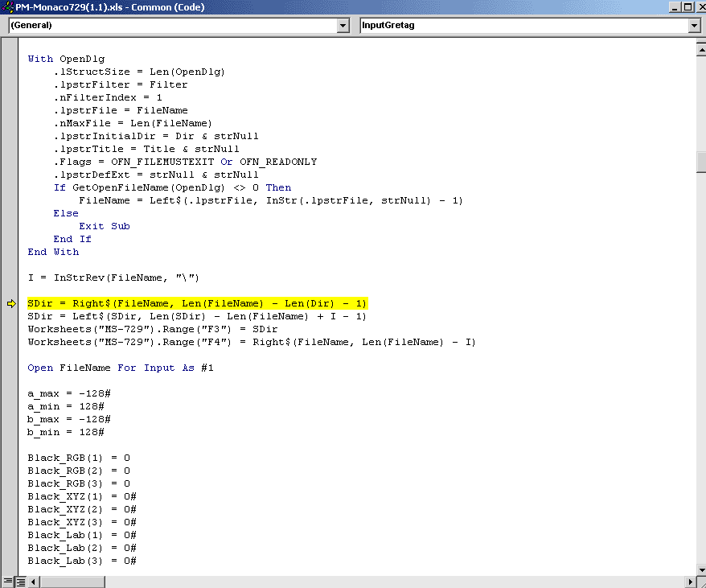This screenshot has width=706, height=588.
Task: Click the '.lpstrInitialDir = Dir & strNull' line
Action: click(156, 136)
